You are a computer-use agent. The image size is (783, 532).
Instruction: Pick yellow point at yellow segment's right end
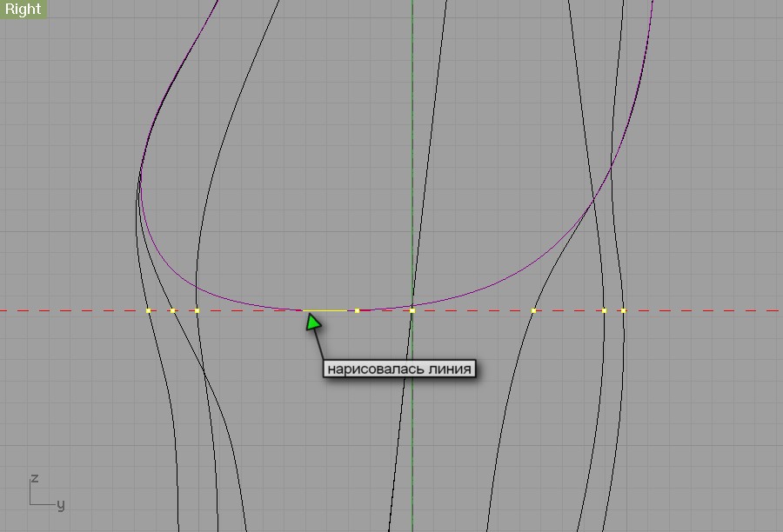click(357, 311)
